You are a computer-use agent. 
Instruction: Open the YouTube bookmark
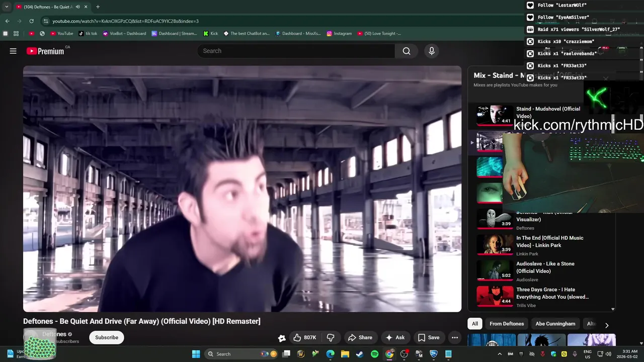click(x=62, y=34)
